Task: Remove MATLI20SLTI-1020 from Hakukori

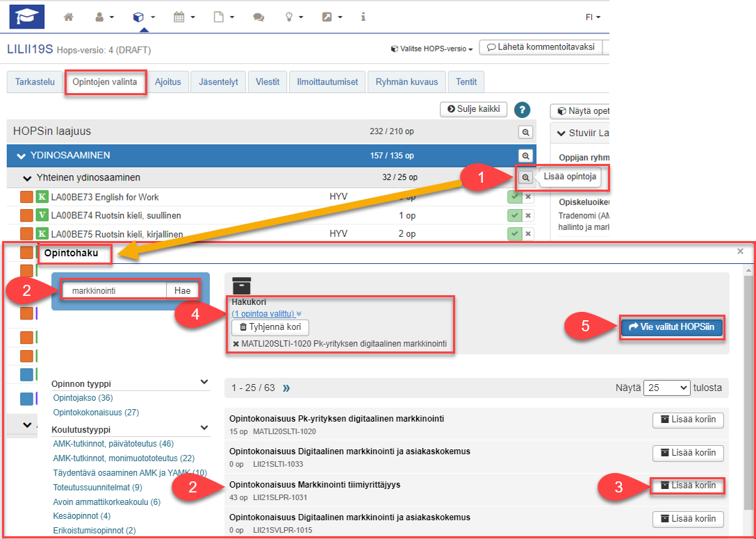Action: coord(236,345)
